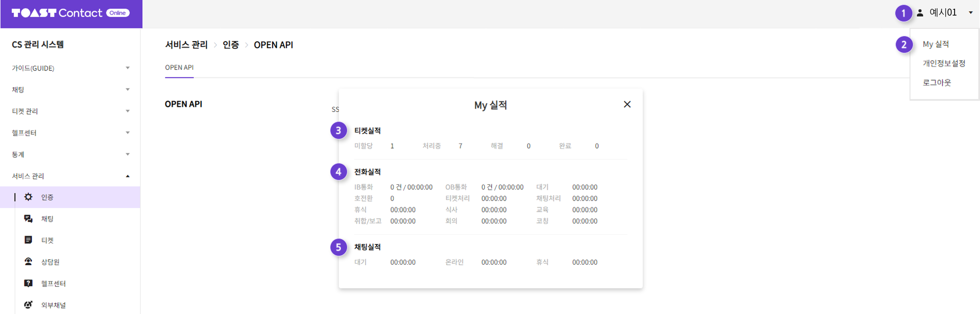Click the user profile icon beside 예시01
The image size is (980, 314).
click(920, 13)
